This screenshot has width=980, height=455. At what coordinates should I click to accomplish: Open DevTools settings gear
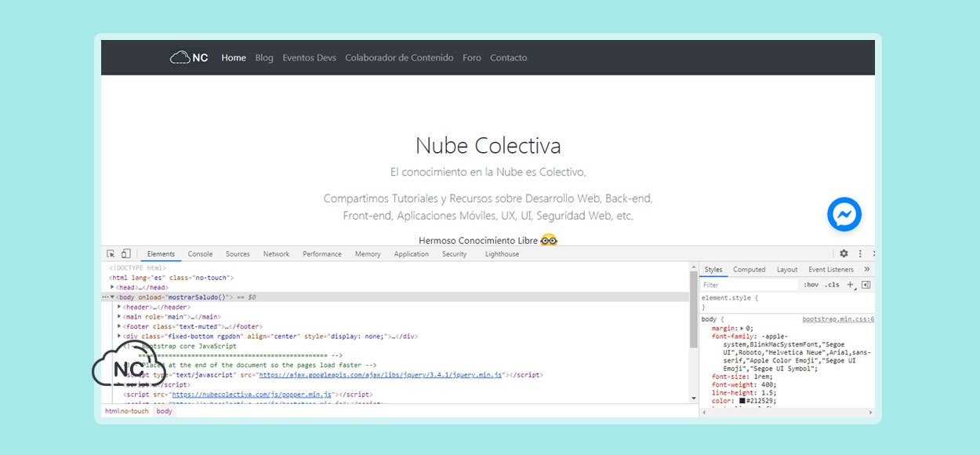(x=844, y=253)
